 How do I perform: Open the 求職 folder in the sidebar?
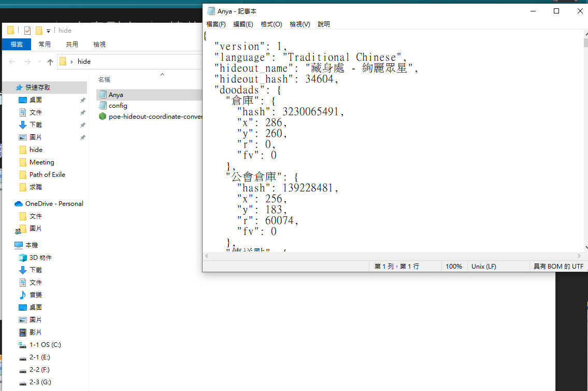click(x=36, y=187)
